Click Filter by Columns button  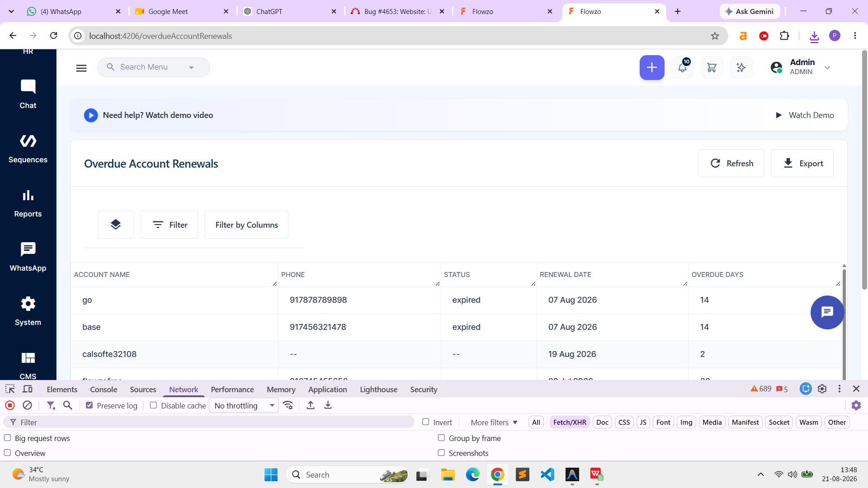pyautogui.click(x=246, y=225)
